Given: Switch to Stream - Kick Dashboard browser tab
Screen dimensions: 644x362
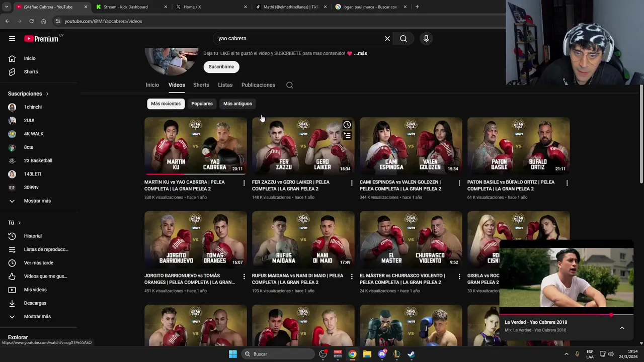Looking at the screenshot, I should pos(131,7).
